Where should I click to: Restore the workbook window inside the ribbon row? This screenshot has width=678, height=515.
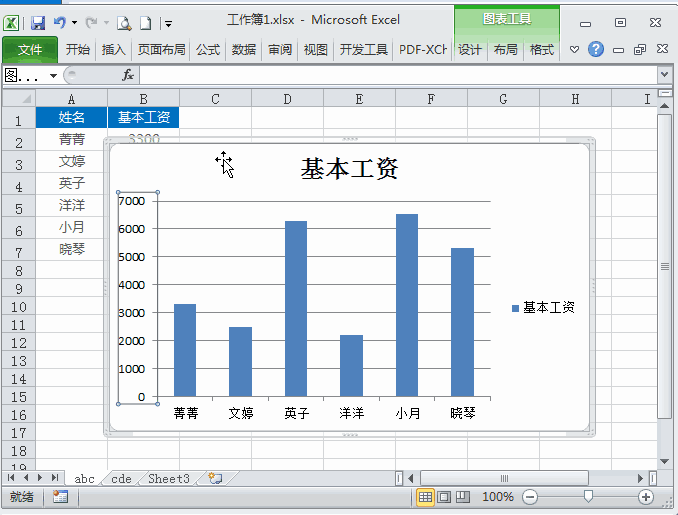(x=640, y=49)
